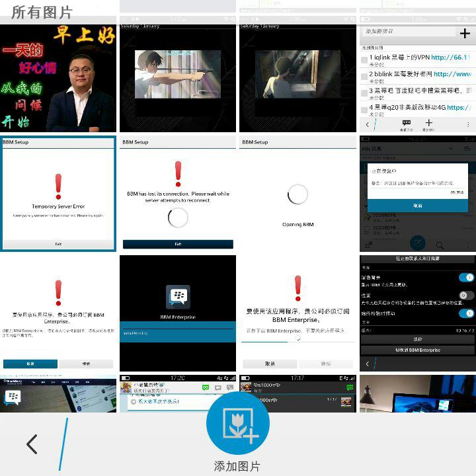The height and width of the screenshot is (476, 476).
Task: Choose the BBM Enterprise downloading progress screenshot
Action: click(x=297, y=313)
